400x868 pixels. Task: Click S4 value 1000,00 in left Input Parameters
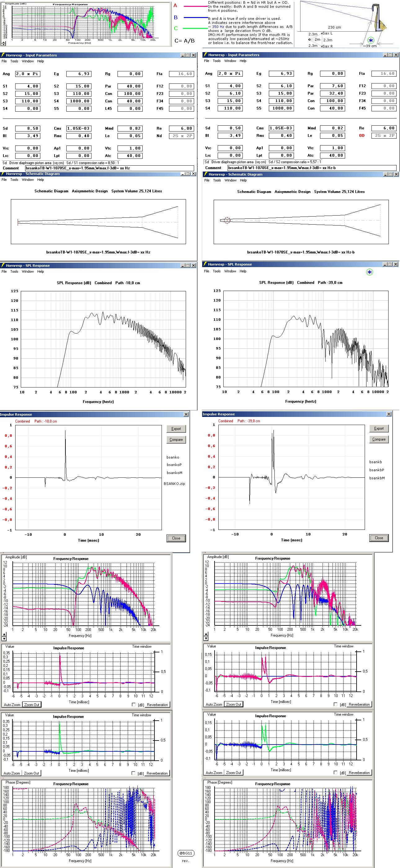[x=78, y=101]
